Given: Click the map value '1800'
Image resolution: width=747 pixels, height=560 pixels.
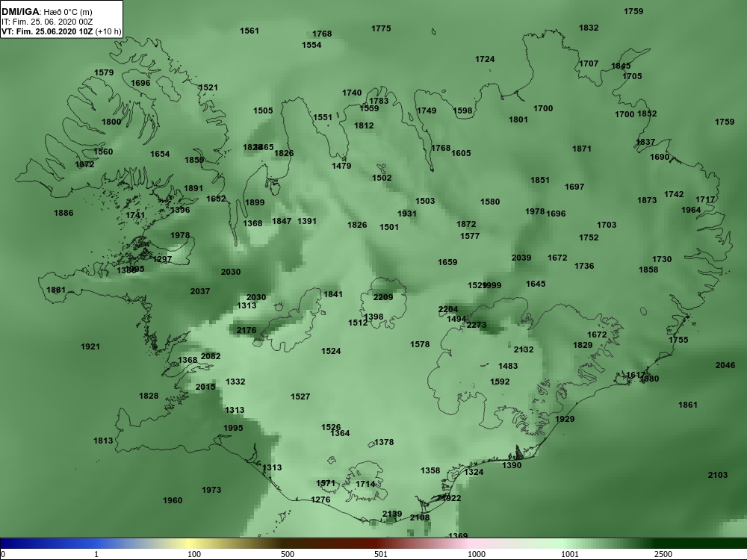Looking at the screenshot, I should 111,122.
